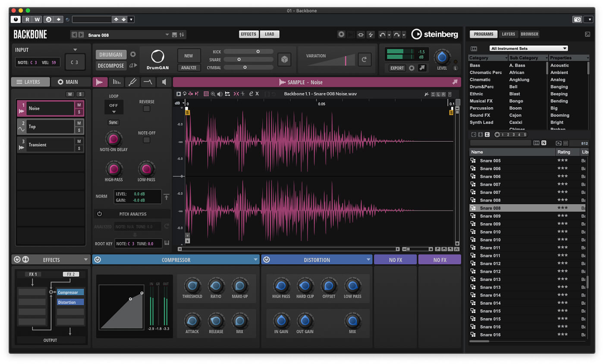Adjust the Kick slider
Image resolution: width=604 pixels, height=364 pixels.
[249, 51]
